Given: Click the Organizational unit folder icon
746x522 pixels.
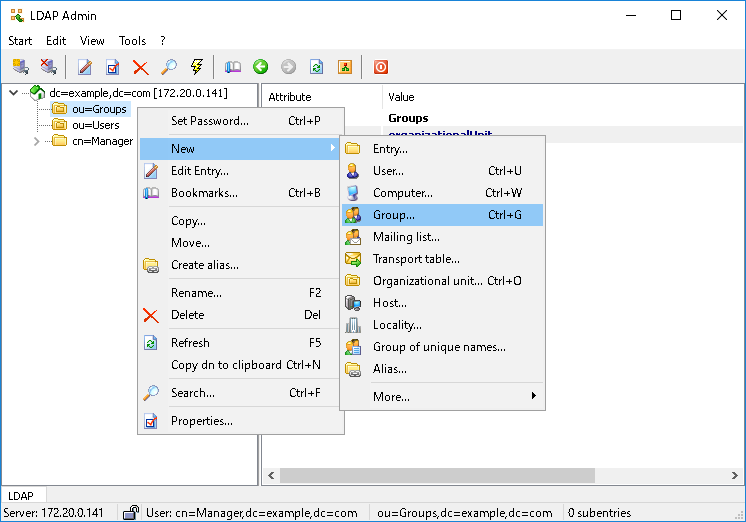Looking at the screenshot, I should coord(353,281).
